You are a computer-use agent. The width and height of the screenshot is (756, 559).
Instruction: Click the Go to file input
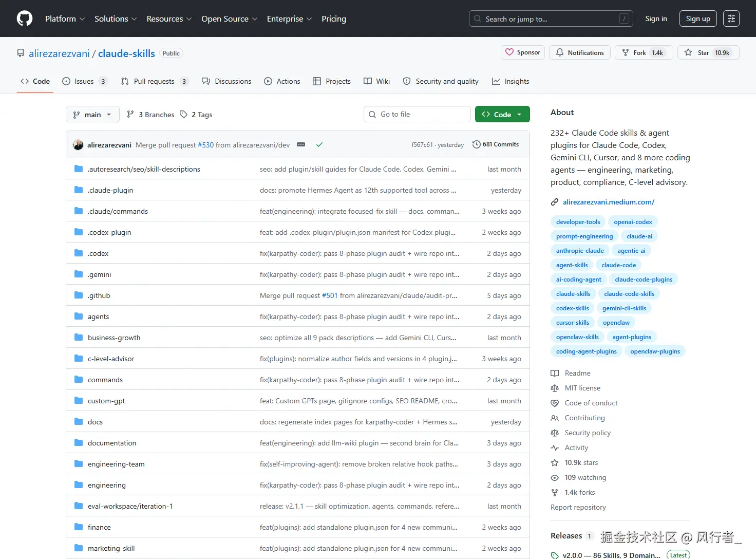(417, 114)
